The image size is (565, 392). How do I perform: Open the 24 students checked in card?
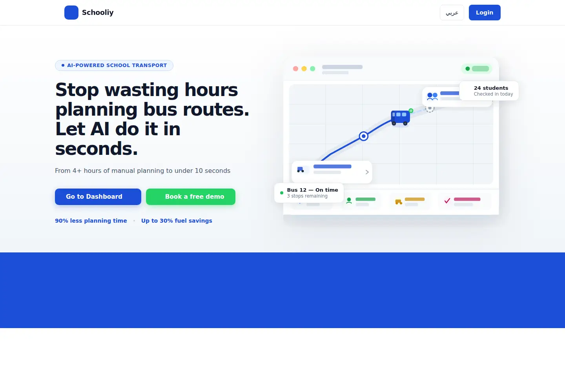489,91
